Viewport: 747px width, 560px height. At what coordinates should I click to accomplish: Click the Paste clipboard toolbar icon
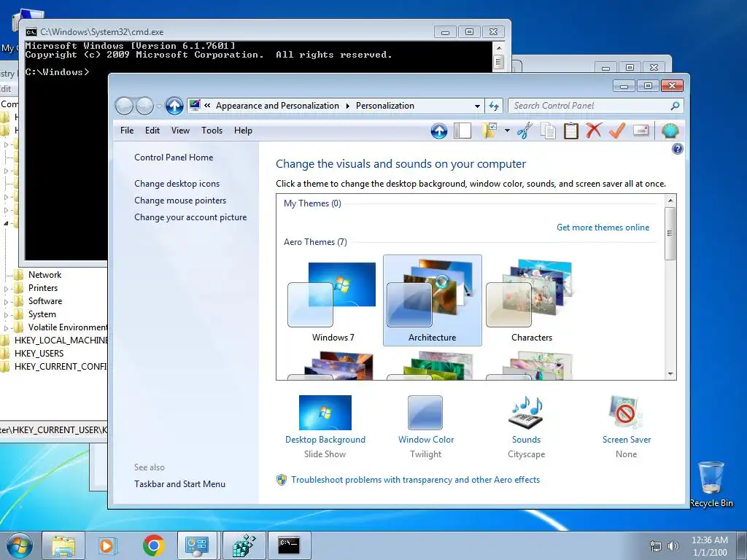point(570,131)
